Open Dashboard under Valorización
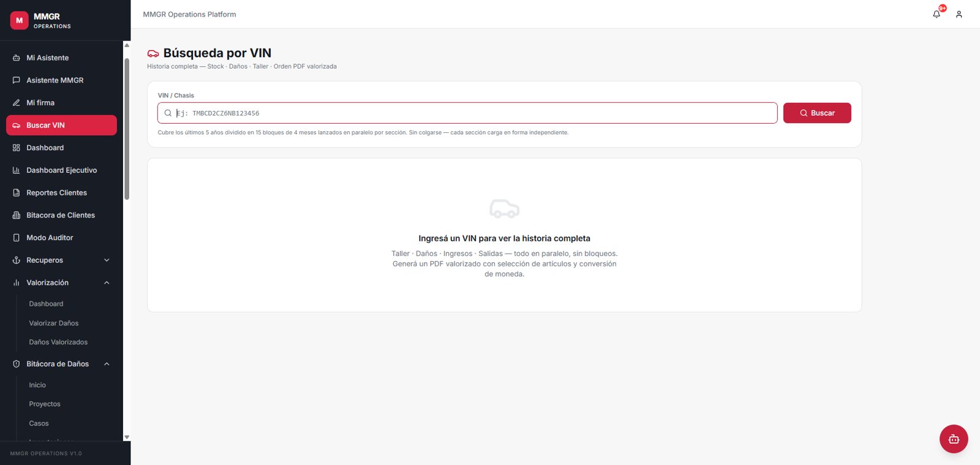980x465 pixels. click(x=46, y=304)
